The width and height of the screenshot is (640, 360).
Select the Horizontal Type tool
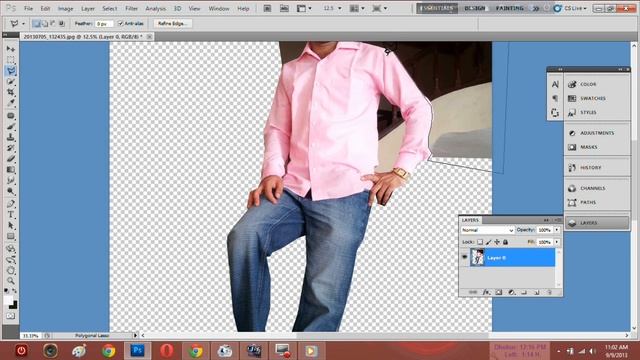(11, 214)
